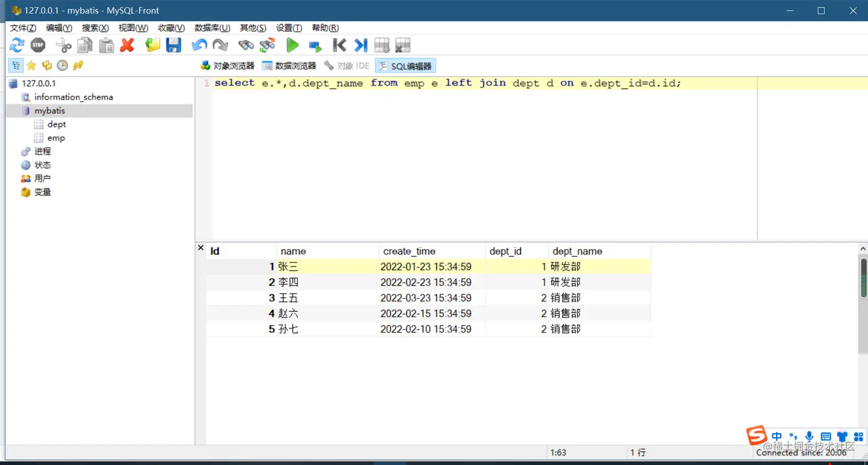
Task: Run the SQL query with green play icon
Action: 293,45
